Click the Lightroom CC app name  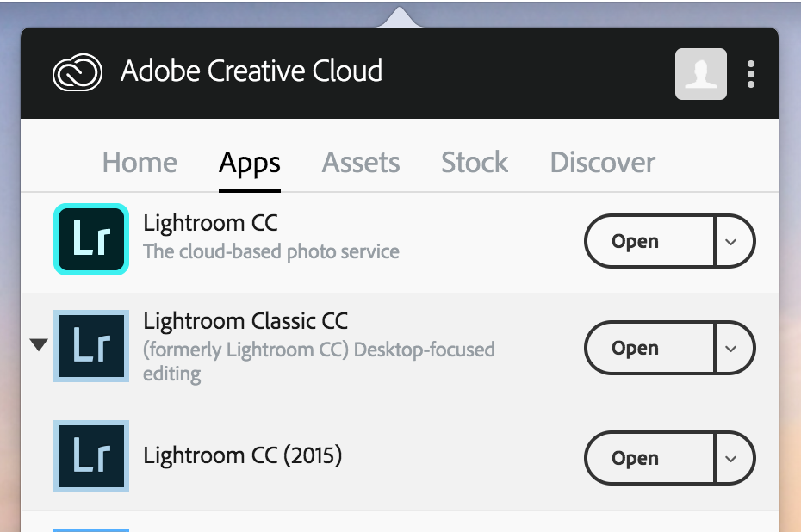click(210, 223)
